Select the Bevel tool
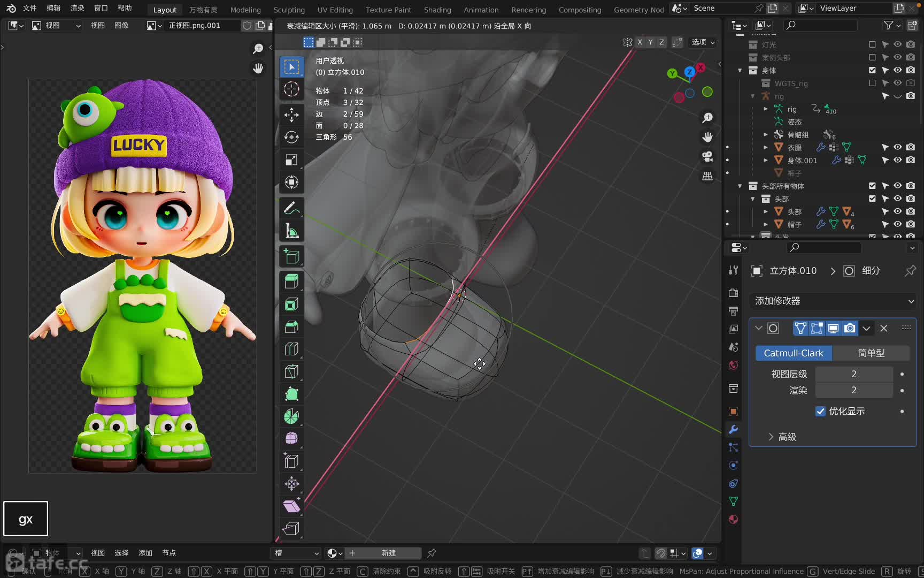Viewport: 924px width, 578px height. pos(291,326)
